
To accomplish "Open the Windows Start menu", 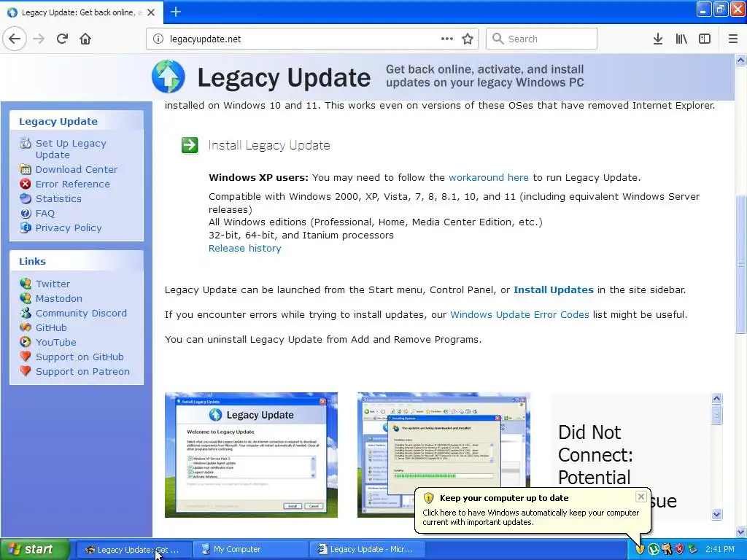I will 34,549.
